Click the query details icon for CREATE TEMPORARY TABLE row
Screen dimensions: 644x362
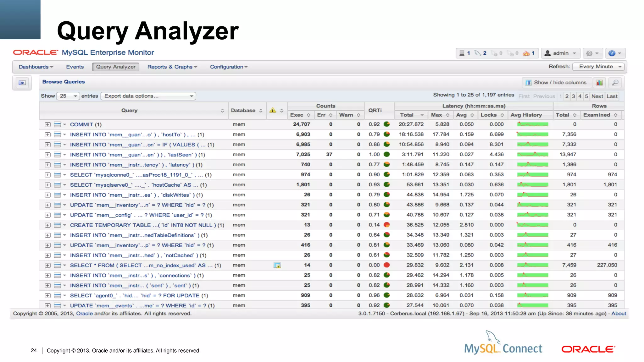58,225
